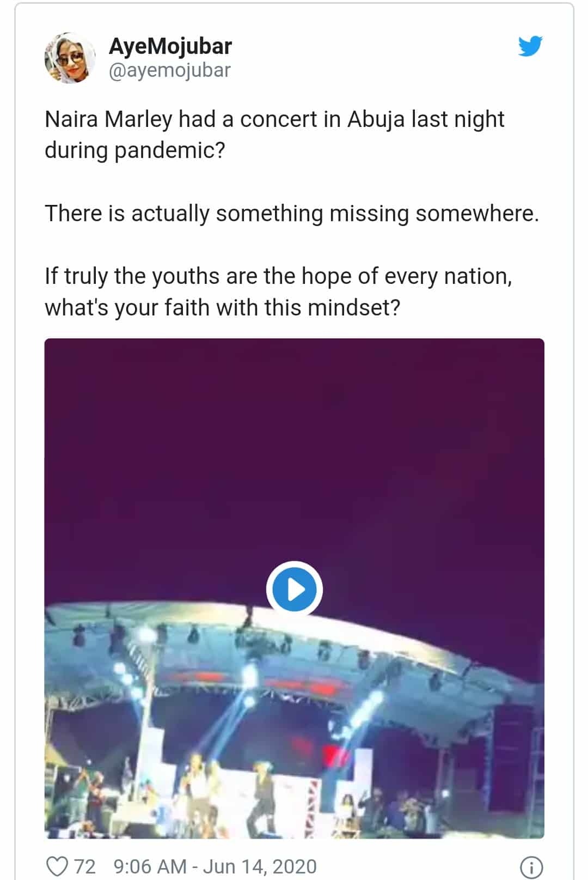Click the AyeMojubar display name
Image resolution: width=588 pixels, height=880 pixels.
pos(170,46)
